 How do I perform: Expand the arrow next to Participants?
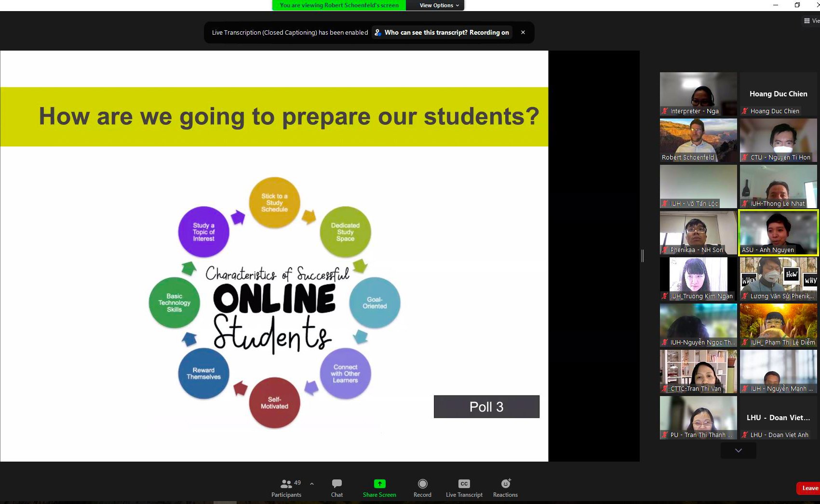click(x=312, y=484)
